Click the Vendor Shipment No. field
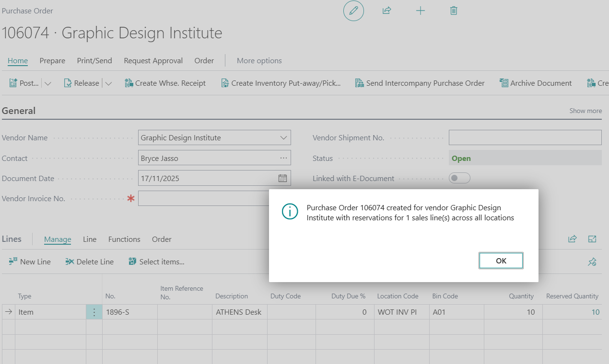The image size is (609, 364). pyautogui.click(x=525, y=137)
